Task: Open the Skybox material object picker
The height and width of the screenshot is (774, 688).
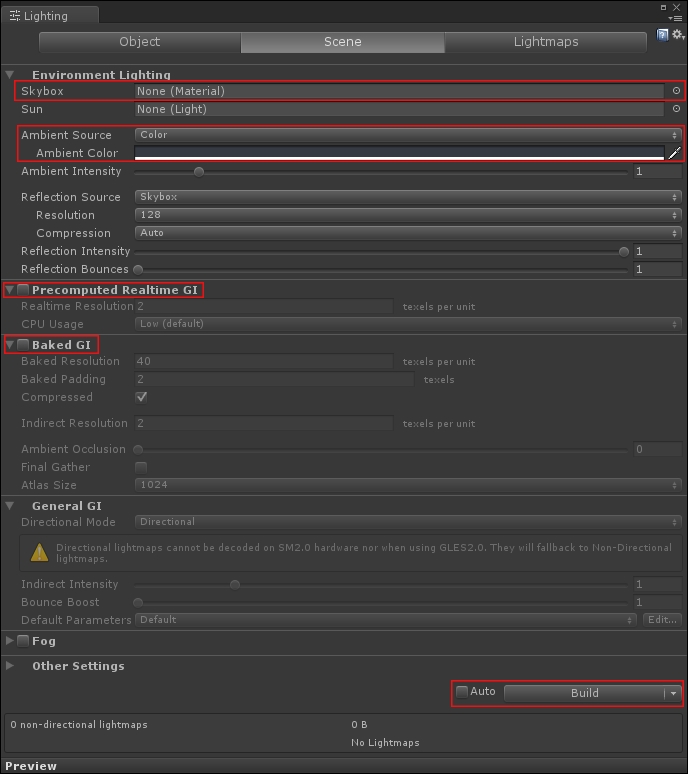Action: click(676, 91)
